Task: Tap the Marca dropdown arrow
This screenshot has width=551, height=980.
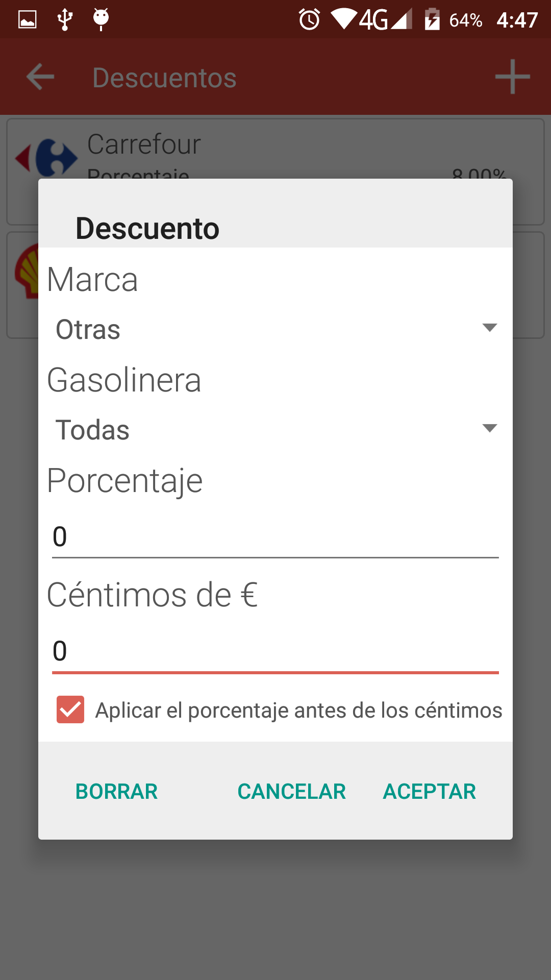Action: click(489, 328)
